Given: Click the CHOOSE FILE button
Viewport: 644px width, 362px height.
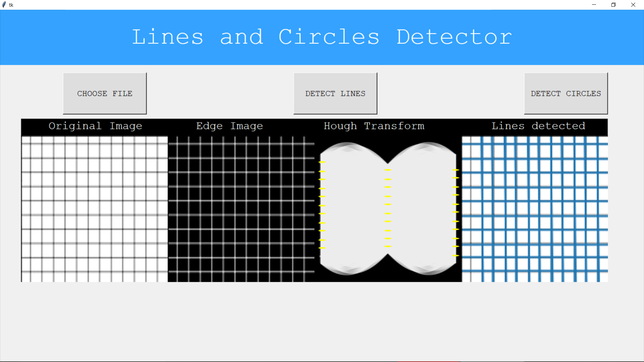Looking at the screenshot, I should [105, 93].
